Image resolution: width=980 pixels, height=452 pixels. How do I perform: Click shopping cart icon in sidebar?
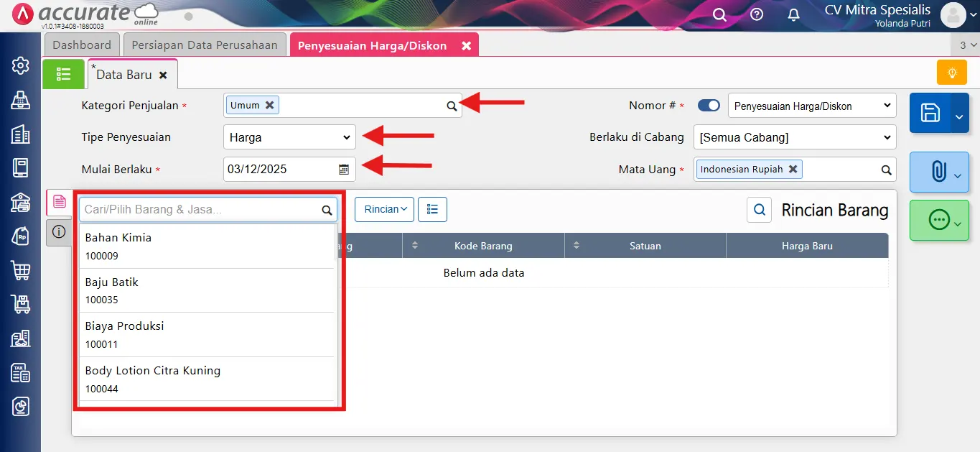[21, 270]
